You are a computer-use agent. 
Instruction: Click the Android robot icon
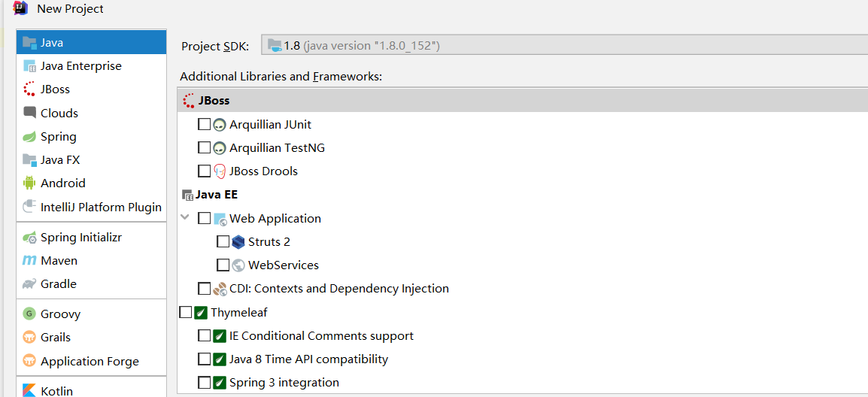point(29,183)
